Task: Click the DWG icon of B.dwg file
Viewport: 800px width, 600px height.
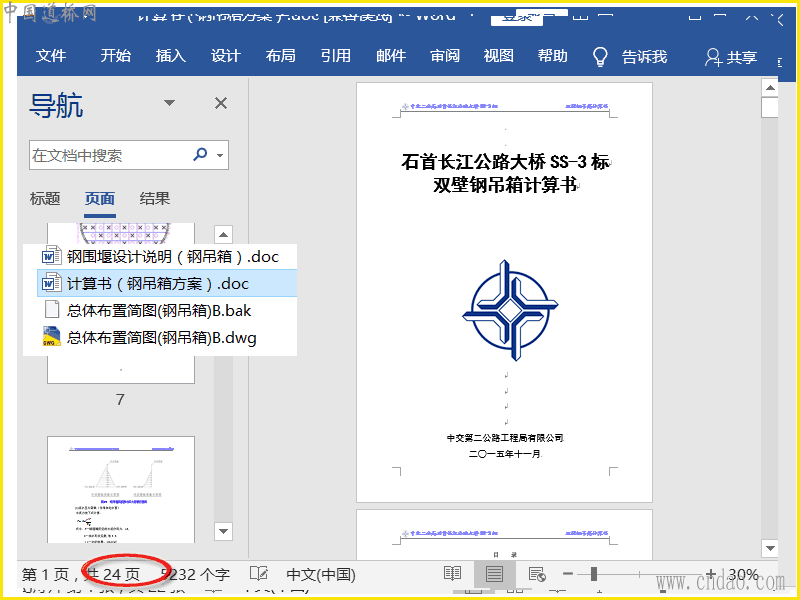Action: coord(52,337)
